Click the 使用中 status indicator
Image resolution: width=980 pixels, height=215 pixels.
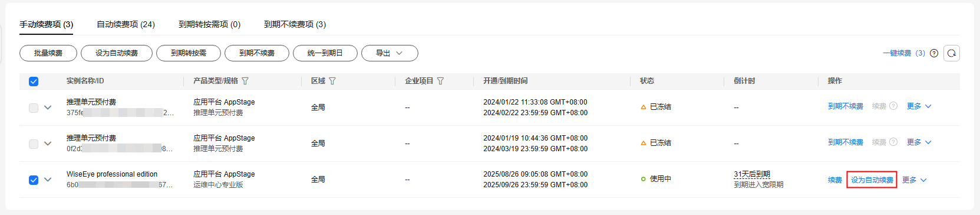click(656, 179)
